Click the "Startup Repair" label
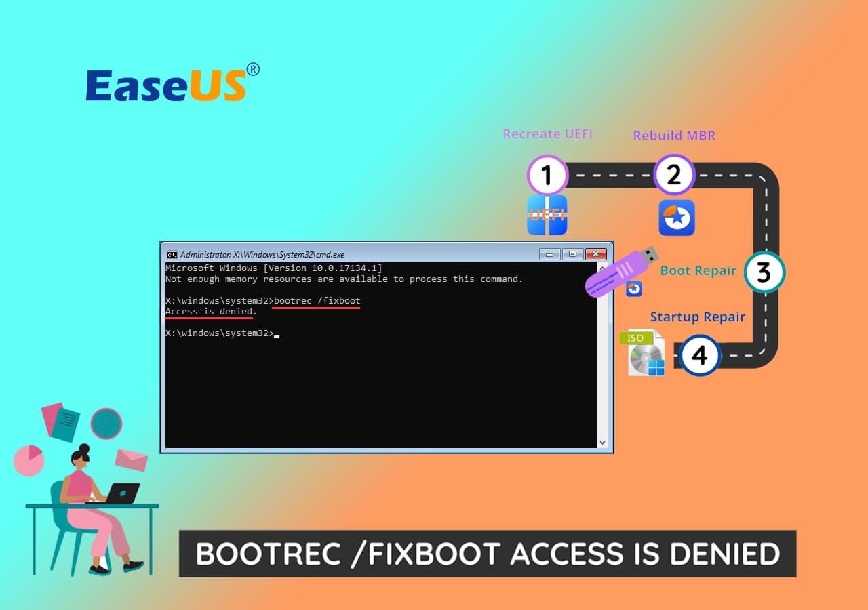Viewport: 868px width, 610px height. point(698,317)
